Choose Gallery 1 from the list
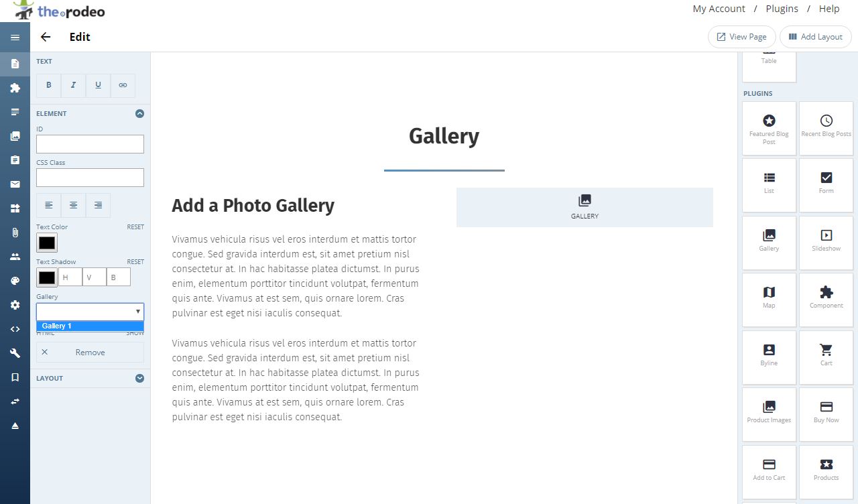The width and height of the screenshot is (858, 504). point(90,326)
